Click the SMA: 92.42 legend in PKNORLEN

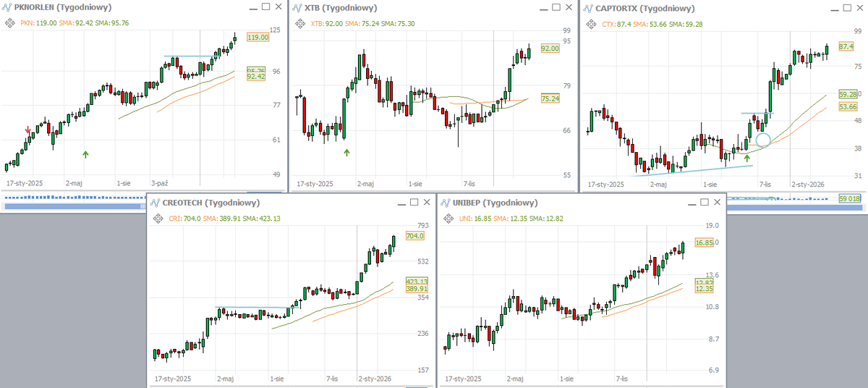[x=77, y=23]
